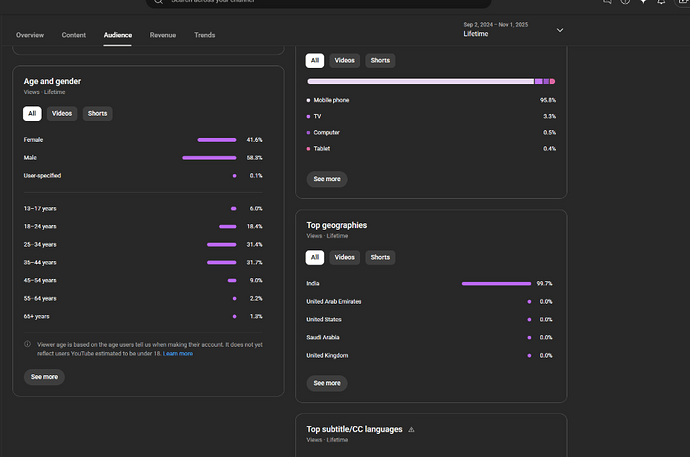690x457 pixels.
Task: Select Videos filter in Age and gender card
Action: tap(61, 113)
